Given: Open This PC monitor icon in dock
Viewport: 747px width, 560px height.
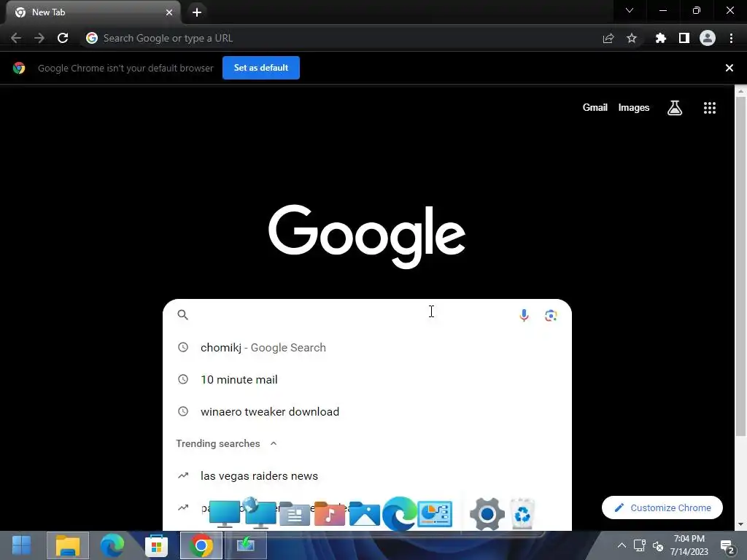Looking at the screenshot, I should click(x=225, y=513).
